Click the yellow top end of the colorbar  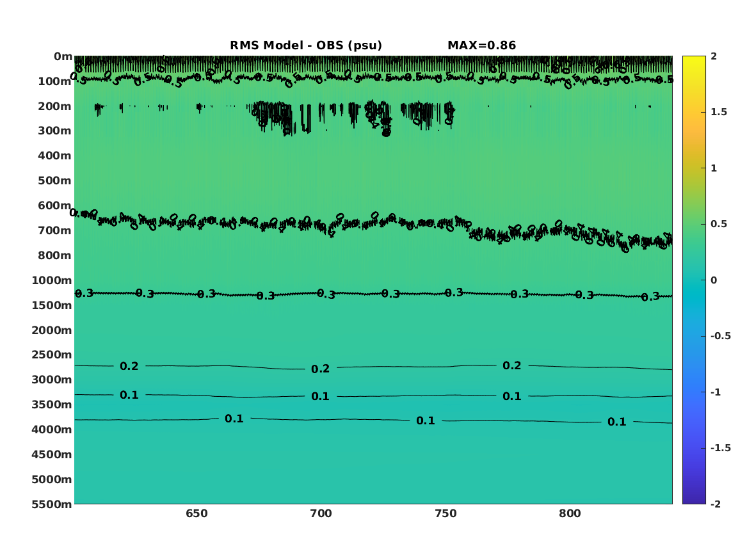(x=694, y=60)
